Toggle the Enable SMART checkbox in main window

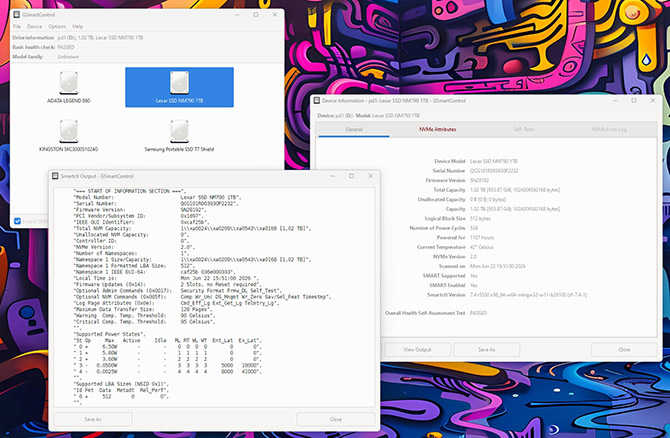17,221
